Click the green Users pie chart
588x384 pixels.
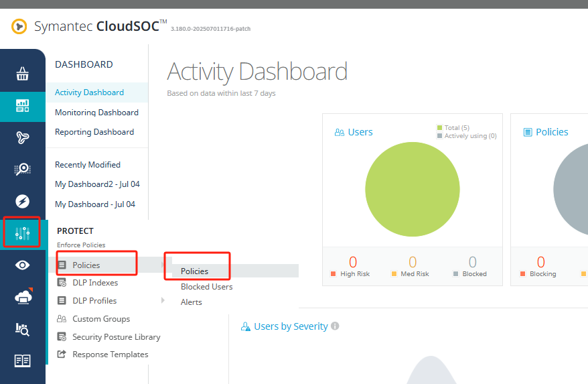click(x=413, y=189)
